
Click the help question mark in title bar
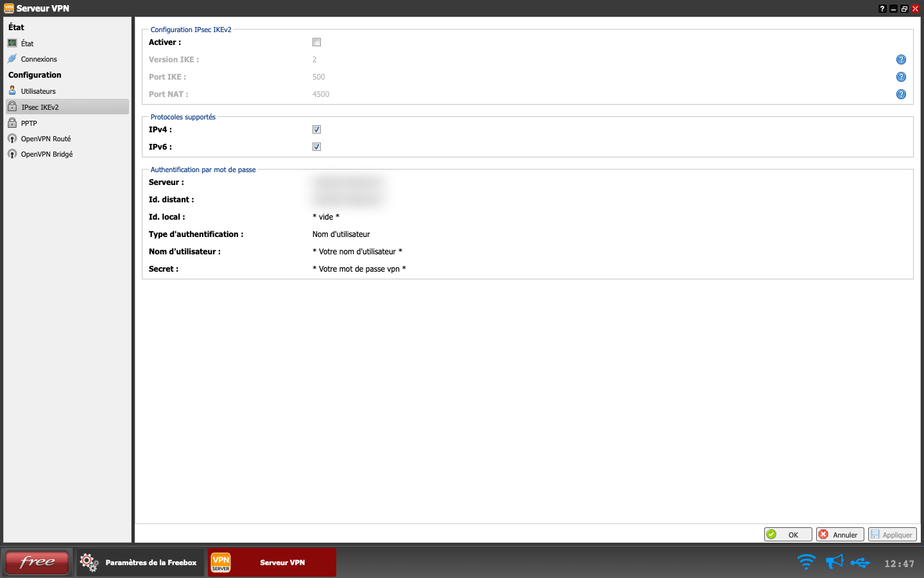tap(882, 8)
